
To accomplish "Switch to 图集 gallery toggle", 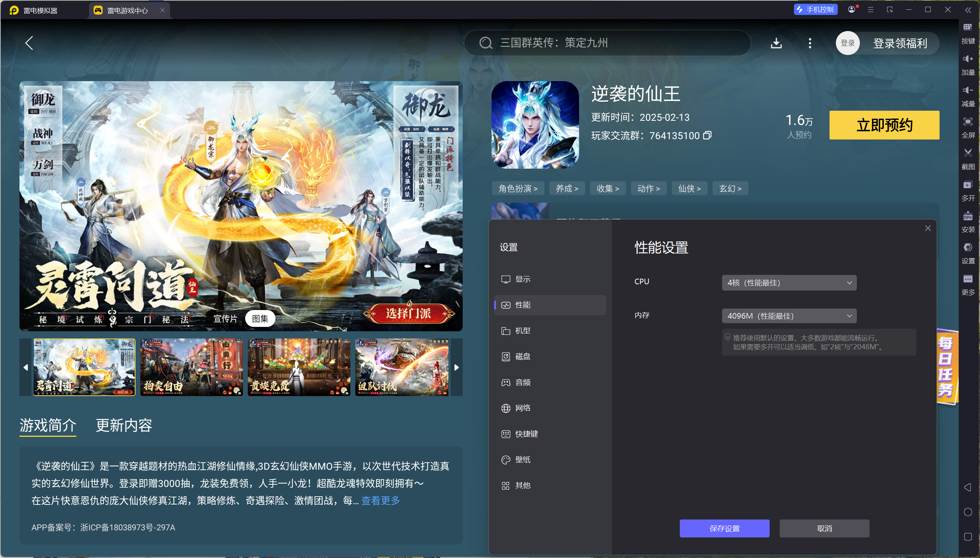I will 260,319.
